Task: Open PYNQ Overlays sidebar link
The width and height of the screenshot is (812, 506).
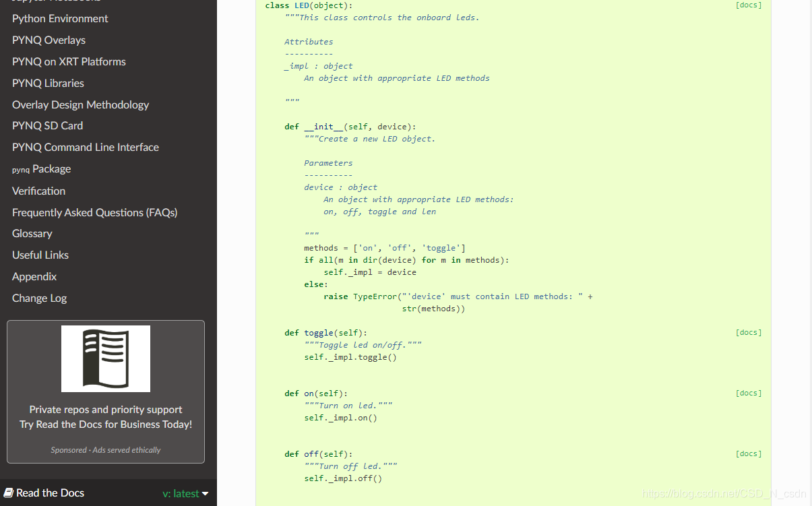Action: click(49, 40)
